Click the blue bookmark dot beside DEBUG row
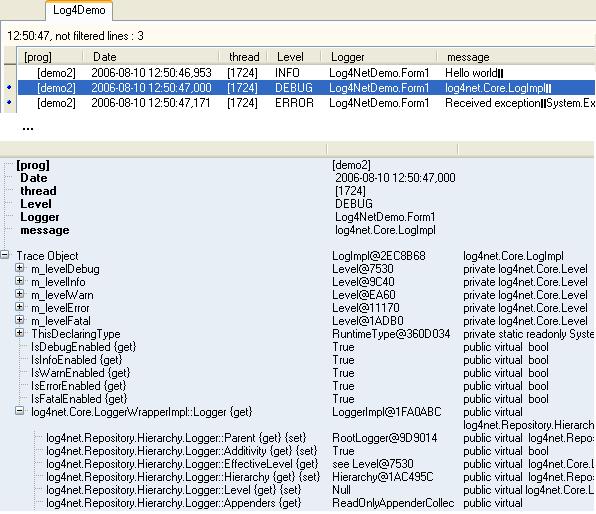This screenshot has height=514, width=596. pos(9,87)
